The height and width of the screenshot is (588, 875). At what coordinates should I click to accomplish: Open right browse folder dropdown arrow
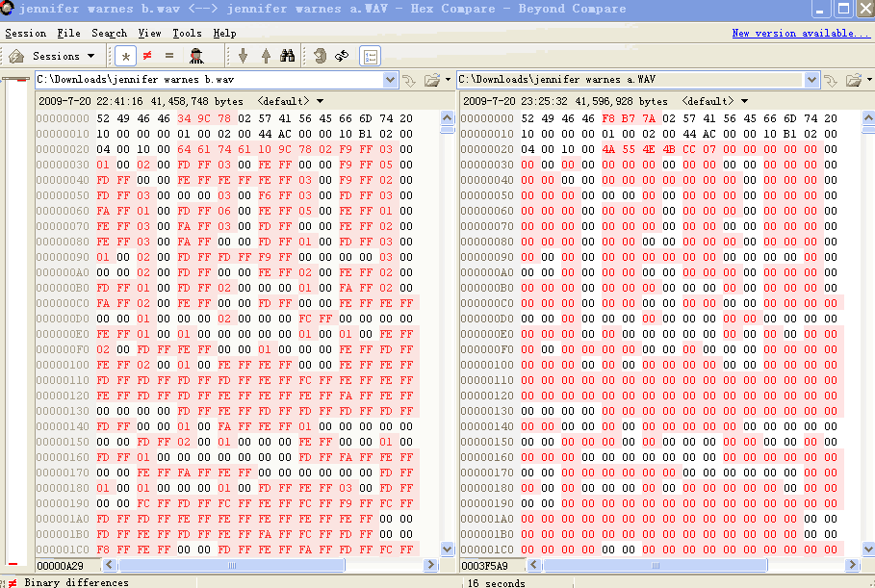(869, 80)
